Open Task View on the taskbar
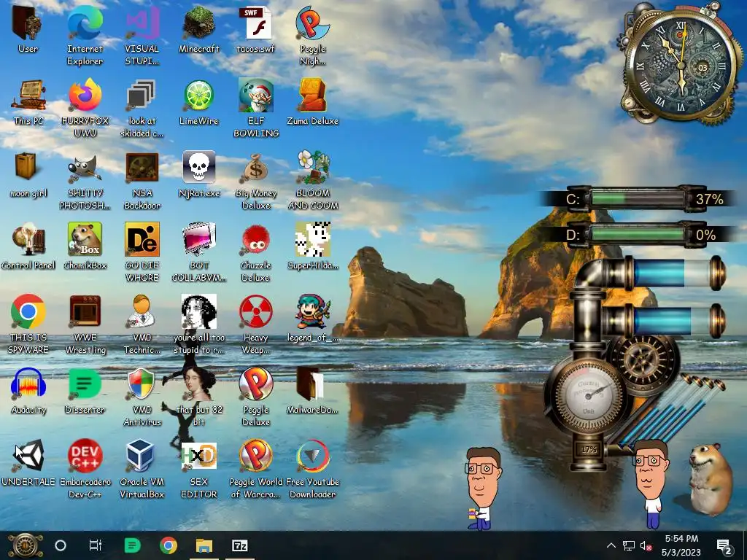Viewport: 747px width, 560px height. point(96,545)
